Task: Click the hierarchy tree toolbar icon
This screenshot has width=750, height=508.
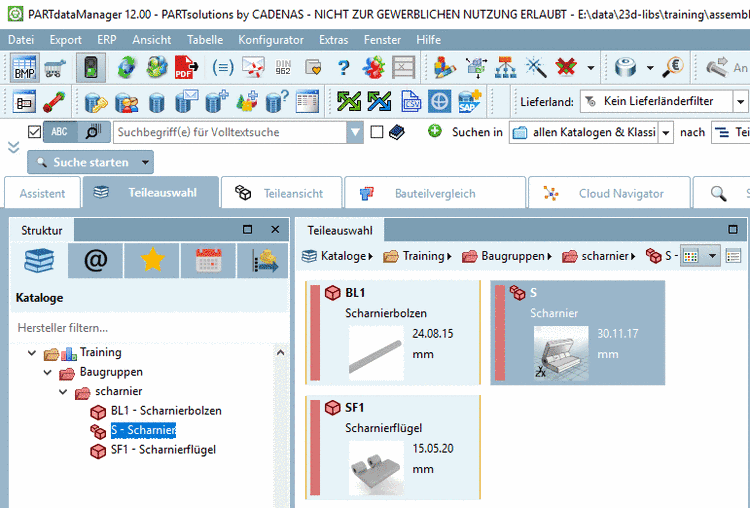Action: coord(506,67)
